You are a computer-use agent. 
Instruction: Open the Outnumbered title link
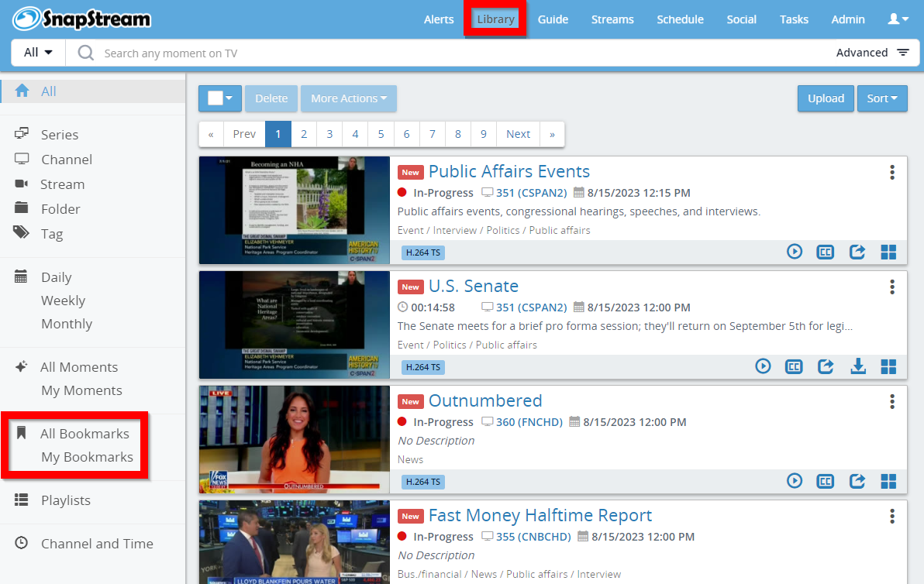[485, 401]
